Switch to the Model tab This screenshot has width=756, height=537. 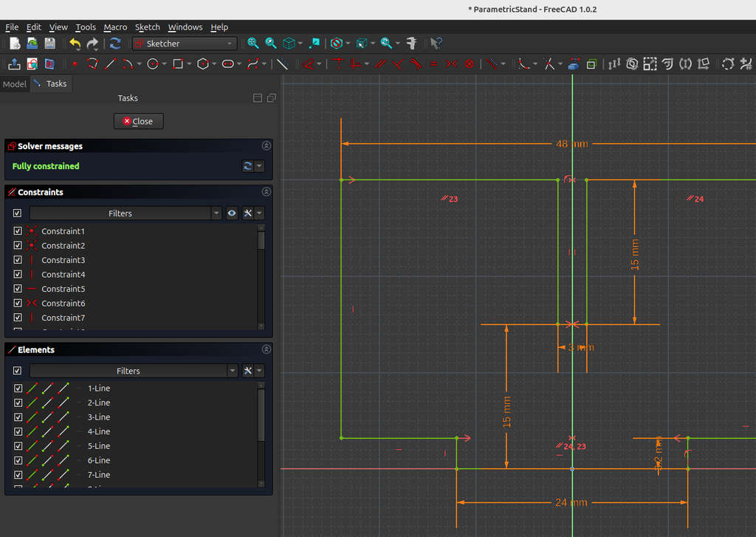pyautogui.click(x=15, y=84)
